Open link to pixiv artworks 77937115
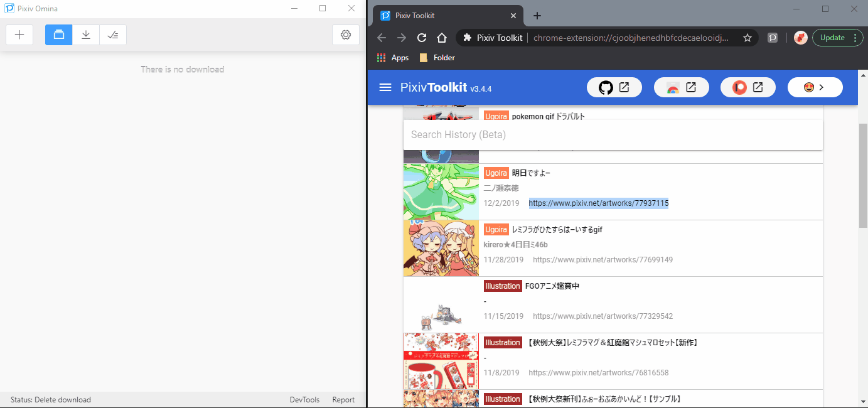Screen dimensions: 868x408 click(599, 203)
